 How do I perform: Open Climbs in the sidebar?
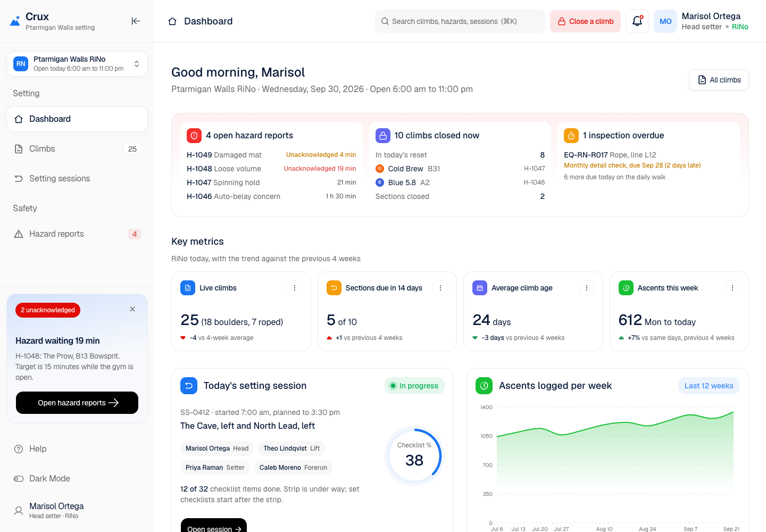[x=77, y=149]
